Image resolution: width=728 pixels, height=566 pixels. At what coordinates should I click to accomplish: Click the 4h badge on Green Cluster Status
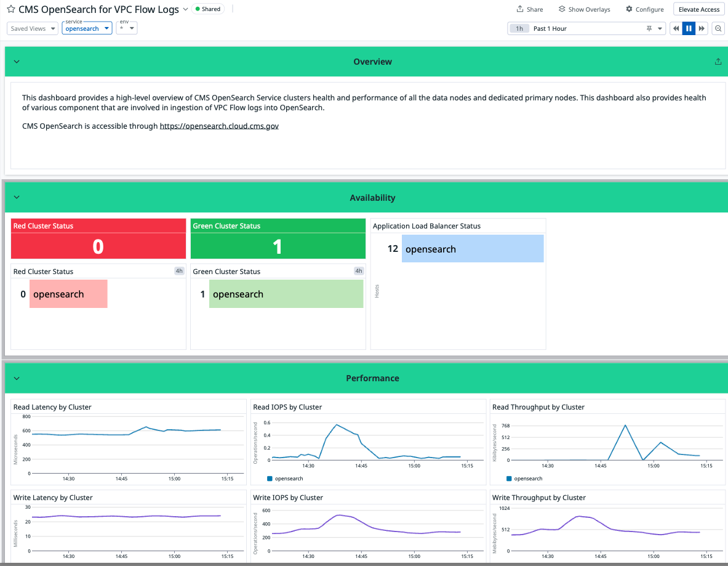pos(358,271)
